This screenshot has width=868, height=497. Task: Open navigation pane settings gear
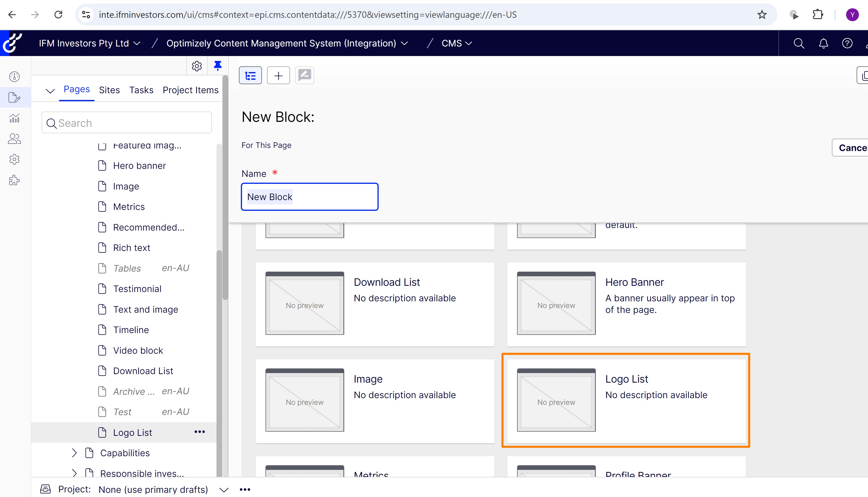(197, 66)
